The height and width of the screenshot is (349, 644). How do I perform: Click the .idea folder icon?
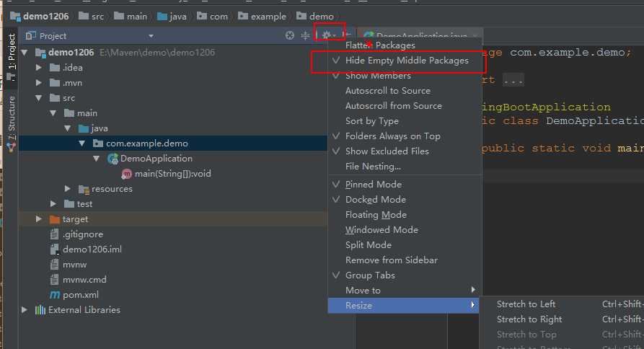pos(55,68)
